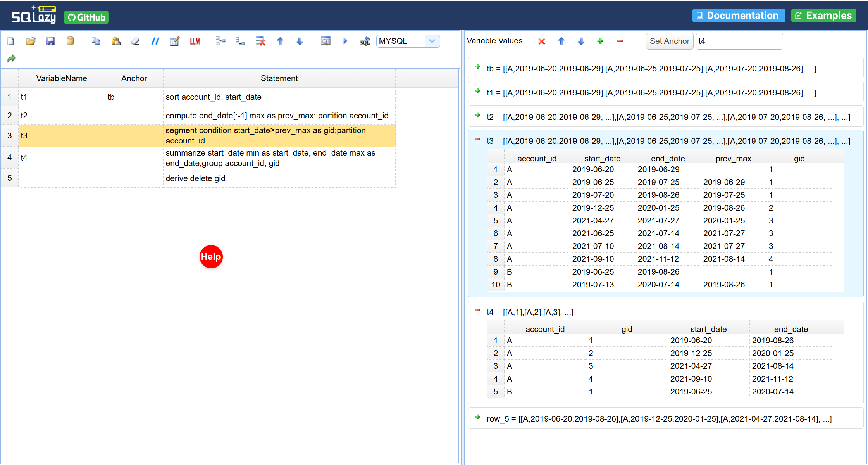Image resolution: width=868 pixels, height=465 pixels.
Task: Collapse the t4 variable table
Action: [x=478, y=311]
